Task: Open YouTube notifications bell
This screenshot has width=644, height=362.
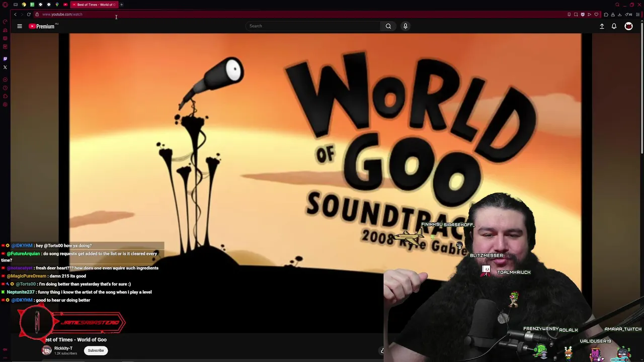Action: tap(614, 26)
